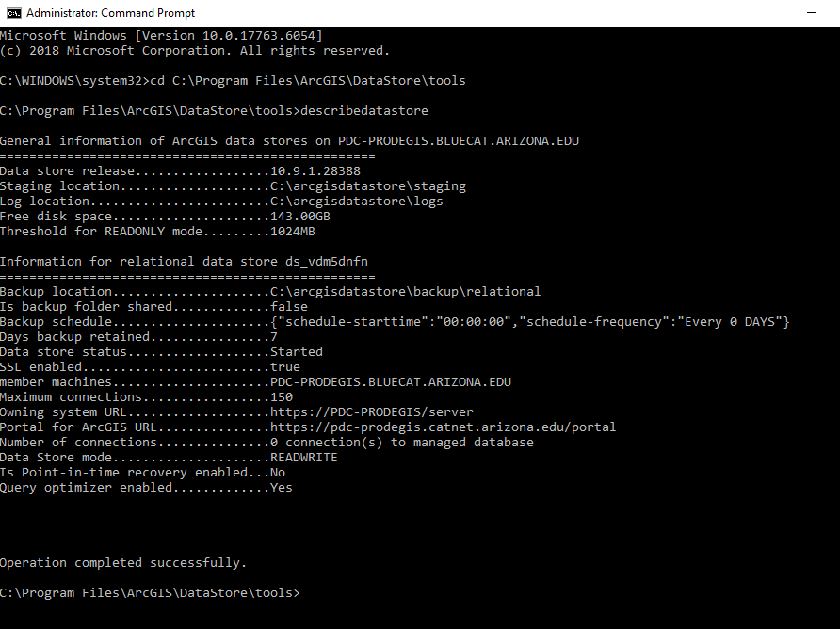Click the READWRITE data store mode value
The width and height of the screenshot is (840, 629).
[303, 458]
